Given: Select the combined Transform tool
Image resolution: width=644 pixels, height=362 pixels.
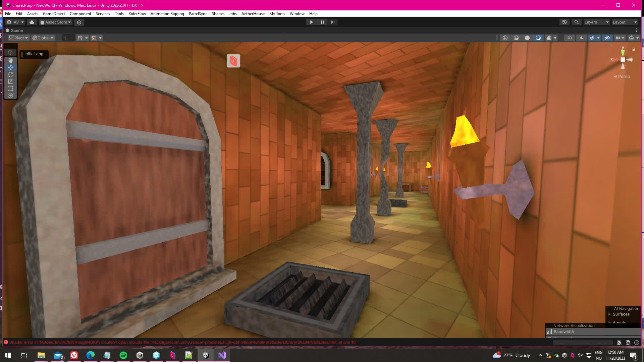Looking at the screenshot, I should point(10,96).
